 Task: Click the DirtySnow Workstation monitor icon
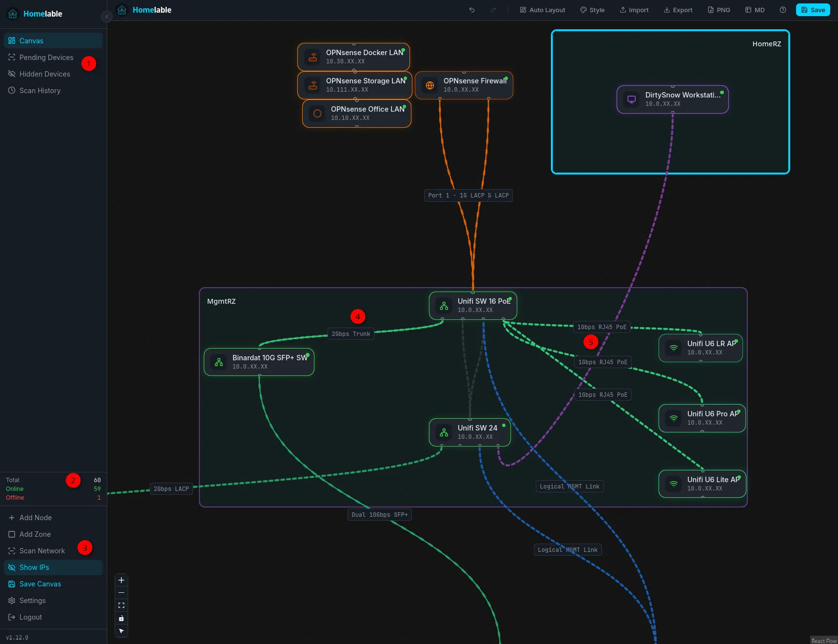632,99
